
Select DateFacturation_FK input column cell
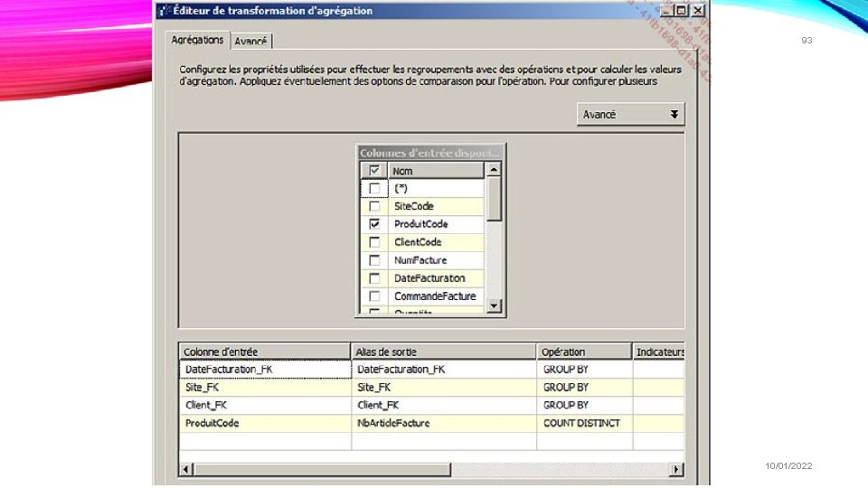pos(265,369)
